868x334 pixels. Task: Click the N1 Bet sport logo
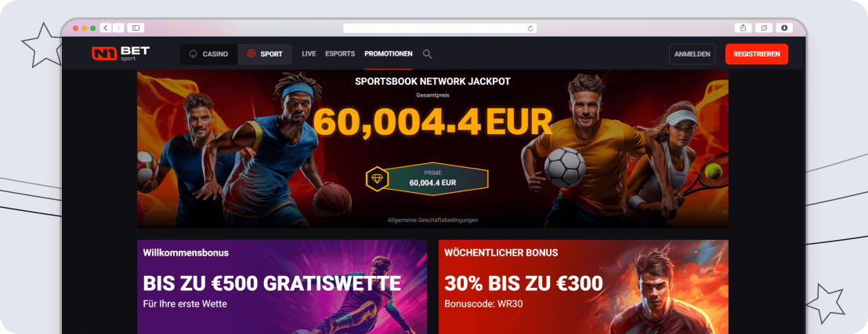pos(121,54)
